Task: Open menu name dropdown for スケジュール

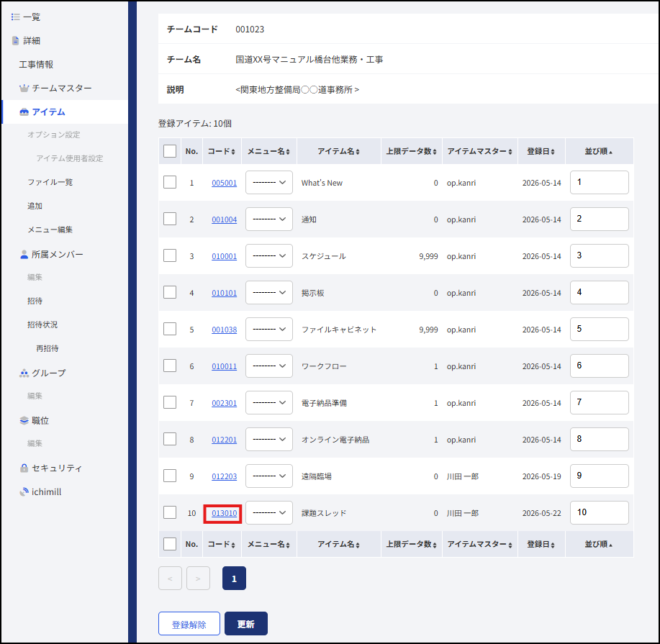Action: point(269,255)
